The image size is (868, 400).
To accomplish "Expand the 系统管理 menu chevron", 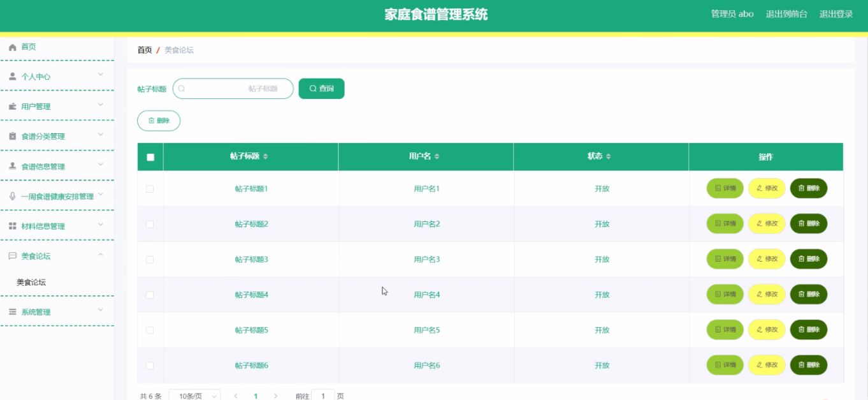I will click(101, 310).
